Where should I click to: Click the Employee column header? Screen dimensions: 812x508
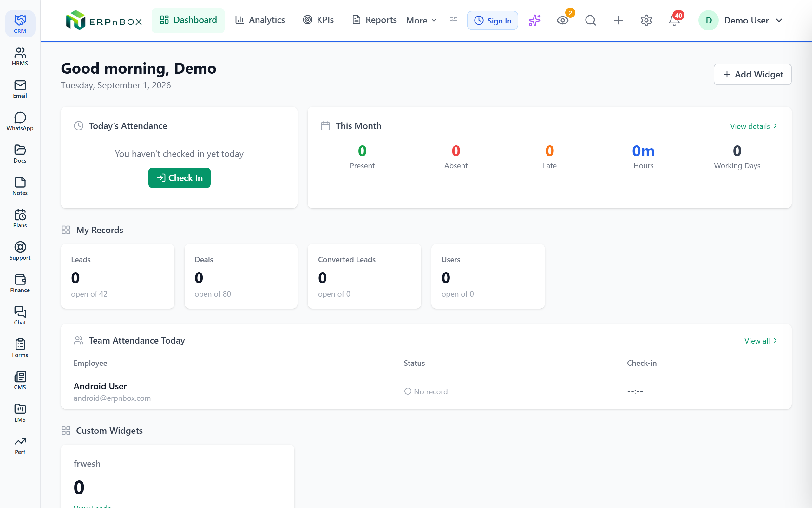(90, 363)
